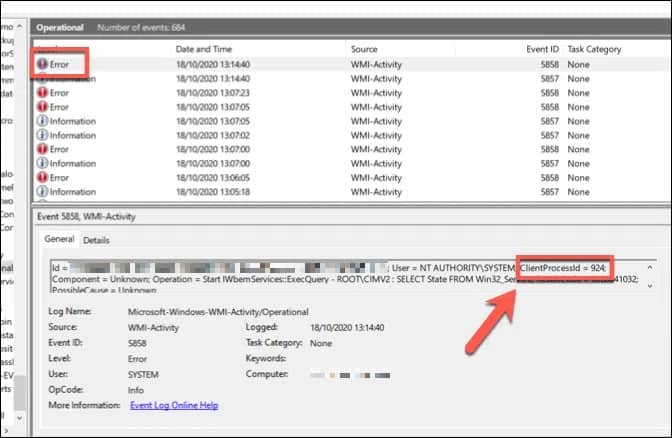672x438 pixels.
Task: Click the left tree pane scroll down arrow
Action: point(20,417)
